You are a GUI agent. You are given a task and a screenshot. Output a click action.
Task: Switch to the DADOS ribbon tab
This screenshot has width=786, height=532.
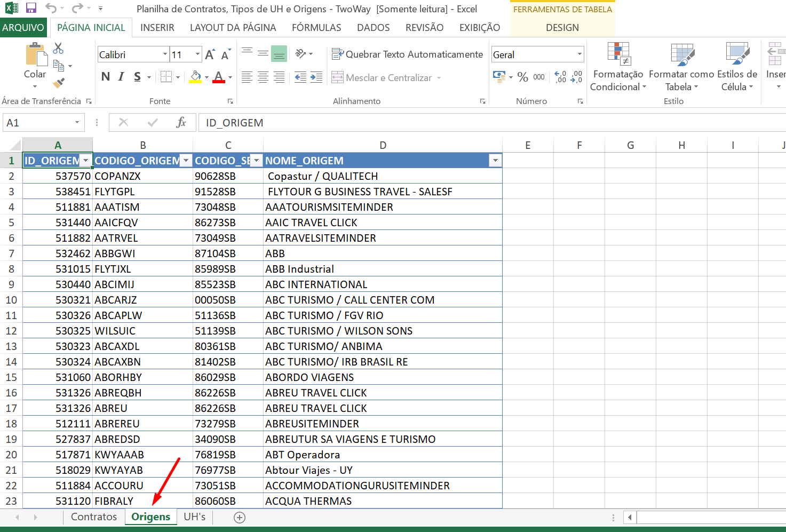[374, 28]
